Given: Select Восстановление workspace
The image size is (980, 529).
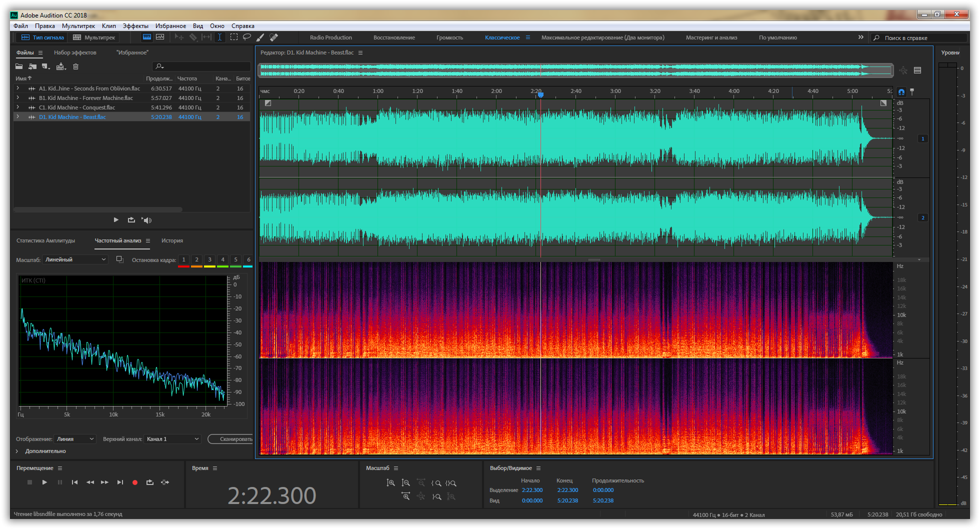Looking at the screenshot, I should tap(394, 37).
